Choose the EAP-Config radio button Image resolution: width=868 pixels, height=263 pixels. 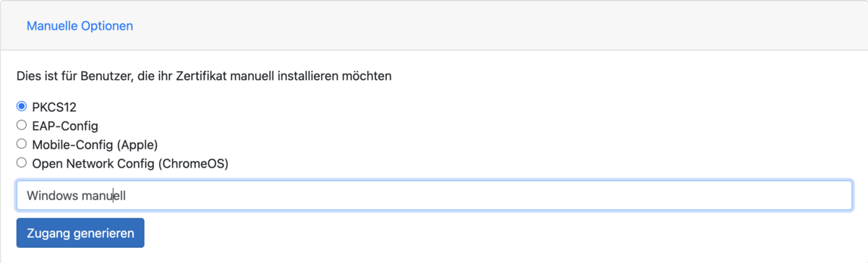point(22,125)
